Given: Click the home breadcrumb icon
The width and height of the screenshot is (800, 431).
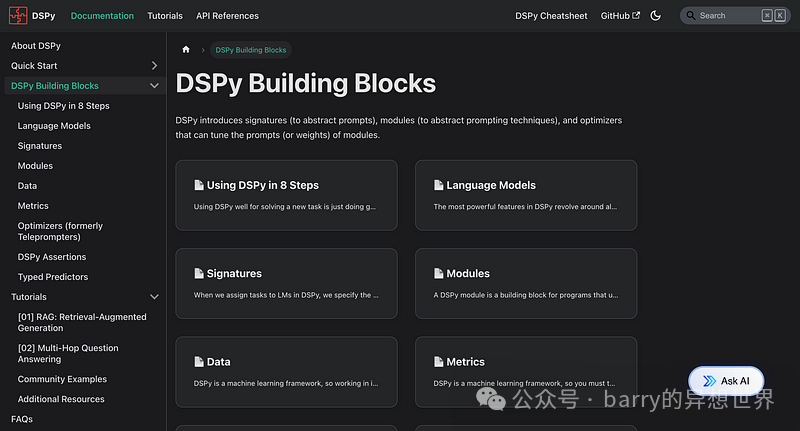Looking at the screenshot, I should click(186, 49).
